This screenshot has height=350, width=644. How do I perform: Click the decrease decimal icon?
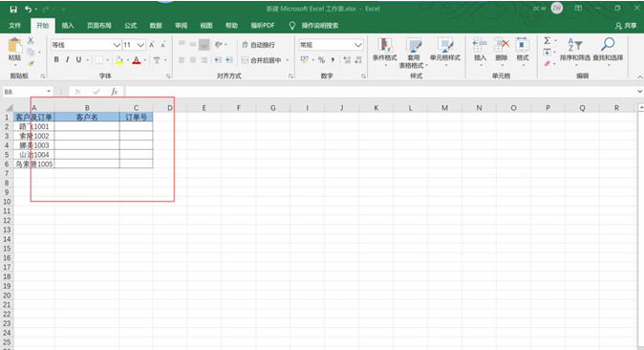(x=358, y=60)
